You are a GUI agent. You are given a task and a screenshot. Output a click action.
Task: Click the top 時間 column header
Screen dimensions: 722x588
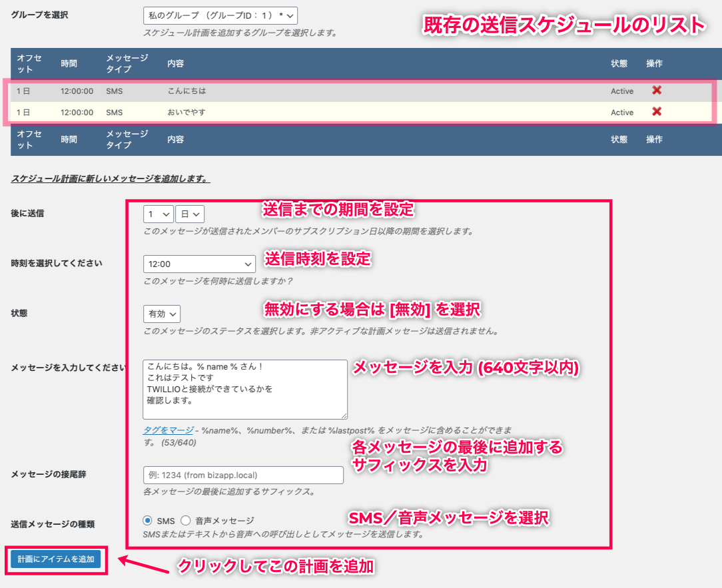69,63
